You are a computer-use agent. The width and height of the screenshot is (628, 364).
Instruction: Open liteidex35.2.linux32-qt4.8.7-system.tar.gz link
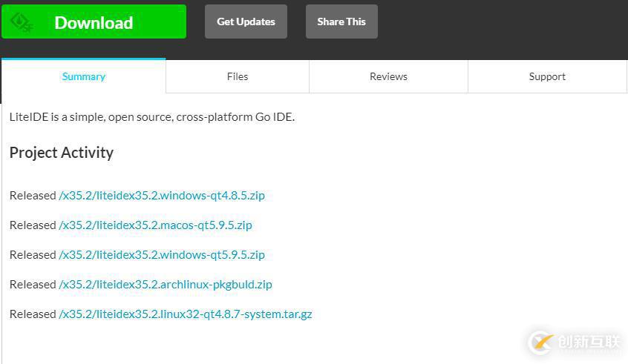pos(186,314)
